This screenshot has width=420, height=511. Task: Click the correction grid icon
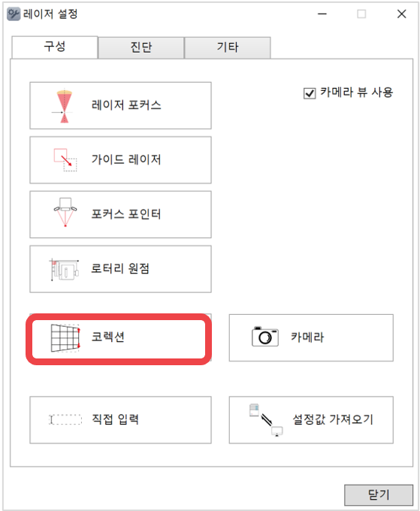point(65,338)
